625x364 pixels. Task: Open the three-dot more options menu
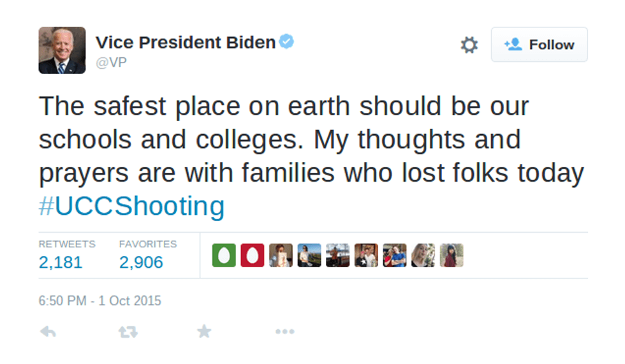[x=284, y=331]
